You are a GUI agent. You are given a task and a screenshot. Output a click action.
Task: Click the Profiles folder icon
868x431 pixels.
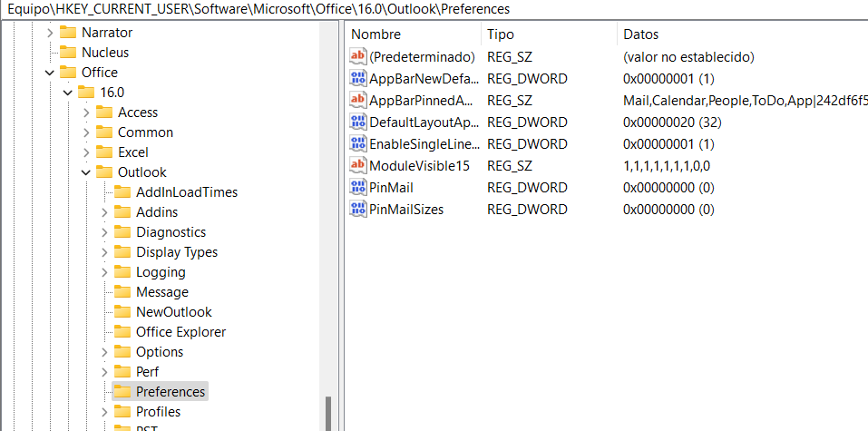point(122,411)
